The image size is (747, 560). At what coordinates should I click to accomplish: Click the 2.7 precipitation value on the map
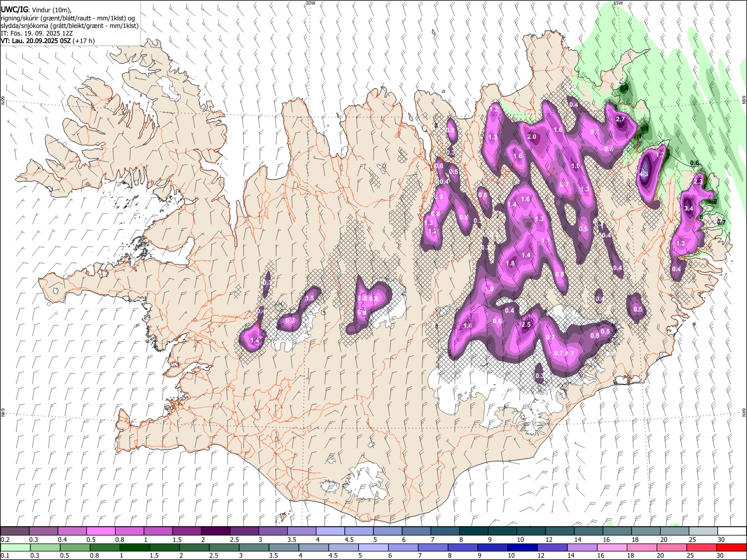[620, 119]
